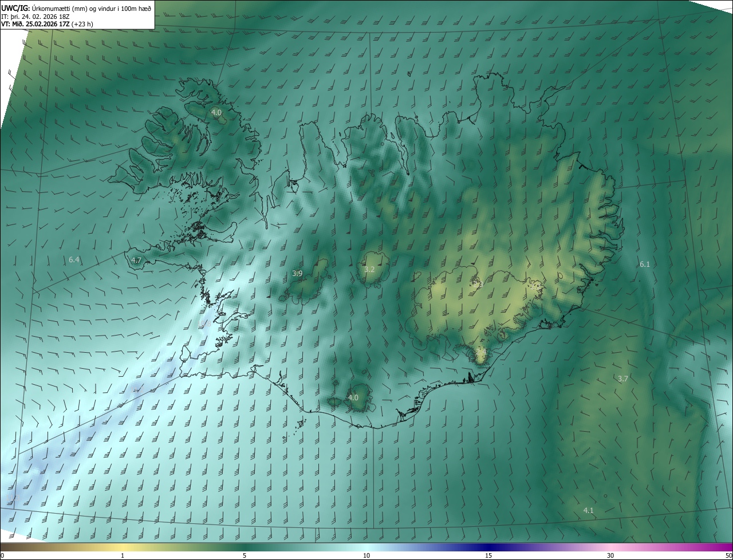Click the 10 tick on the color scale
Viewport: 733px width, 560px height.
point(366,555)
